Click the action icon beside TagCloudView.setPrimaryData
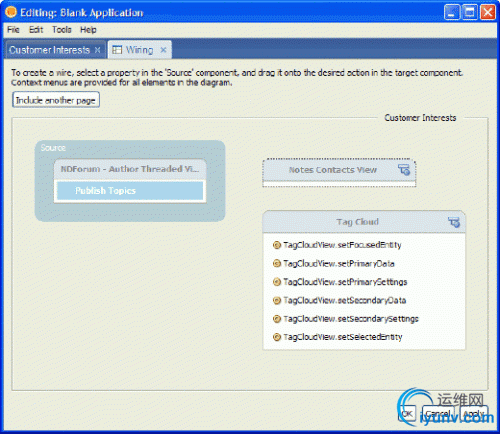This screenshot has height=434, width=500. pyautogui.click(x=277, y=264)
